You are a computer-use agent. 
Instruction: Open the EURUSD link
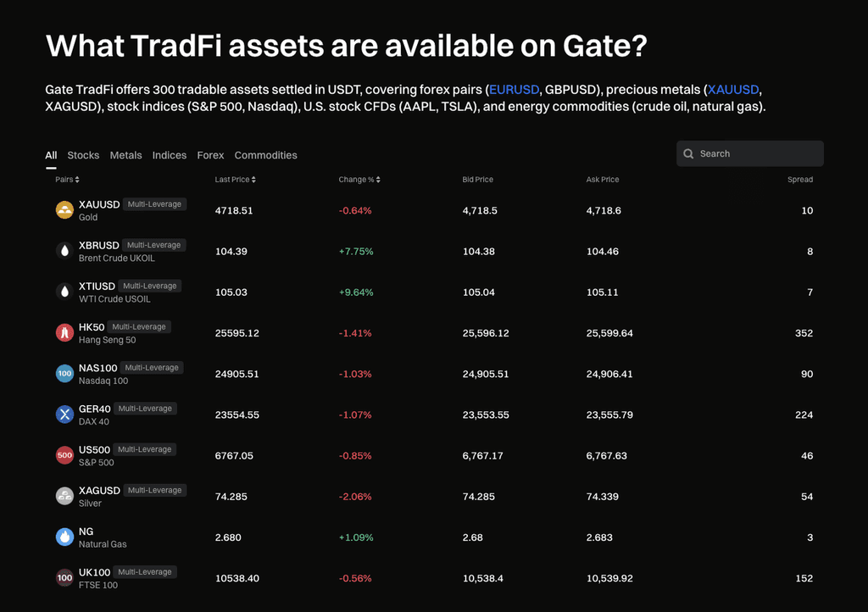514,90
